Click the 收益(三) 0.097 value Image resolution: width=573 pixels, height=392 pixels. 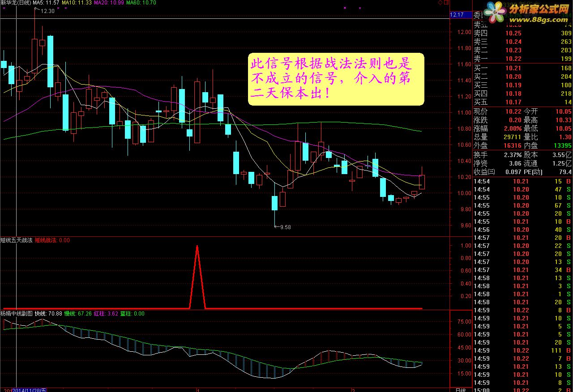513,172
